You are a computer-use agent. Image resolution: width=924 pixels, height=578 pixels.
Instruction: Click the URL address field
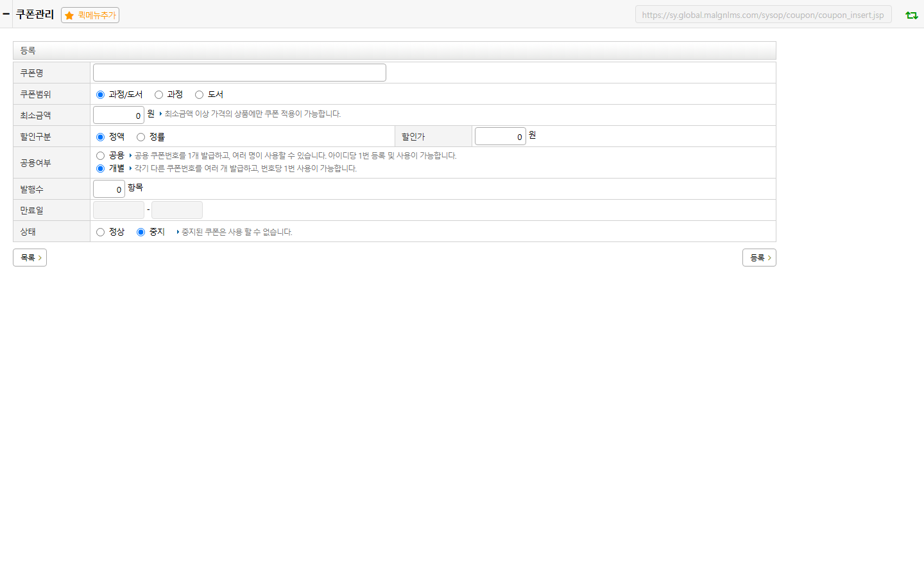pos(763,15)
